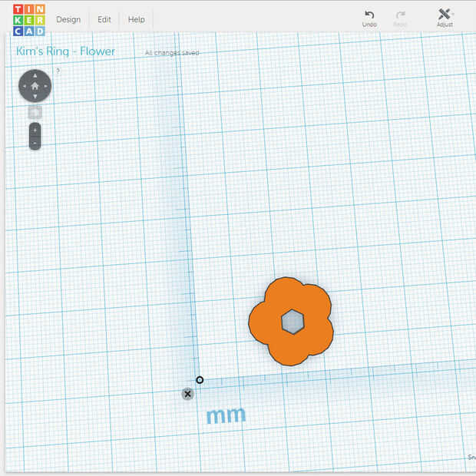Reset to home view with house icon
Screen dimensions: 476x476
[35, 86]
